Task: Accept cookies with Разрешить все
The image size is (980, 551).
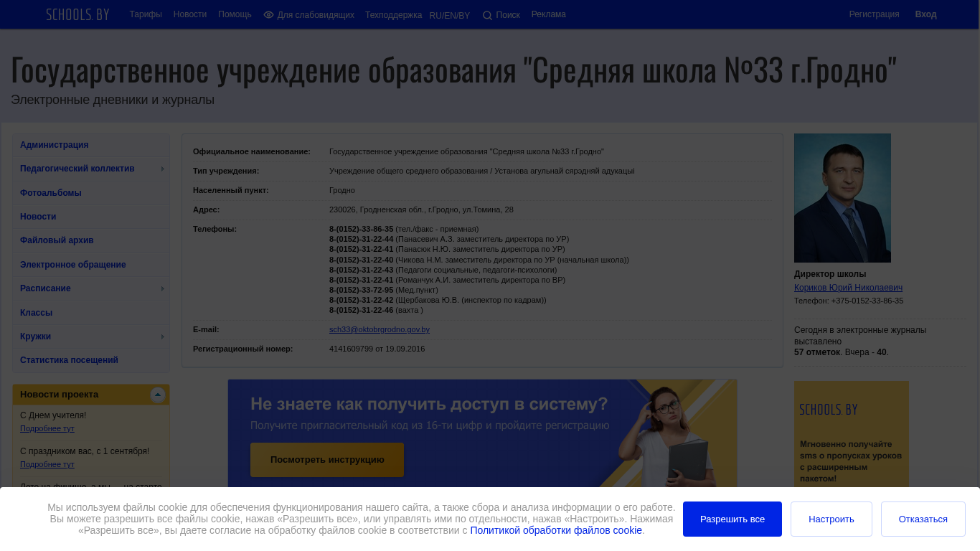Action: [732, 519]
